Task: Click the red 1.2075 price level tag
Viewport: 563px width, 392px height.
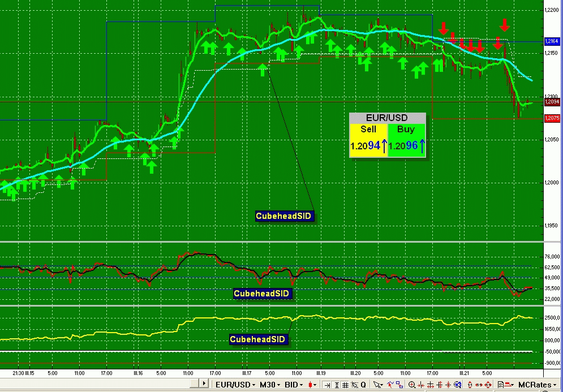Action: [x=552, y=118]
